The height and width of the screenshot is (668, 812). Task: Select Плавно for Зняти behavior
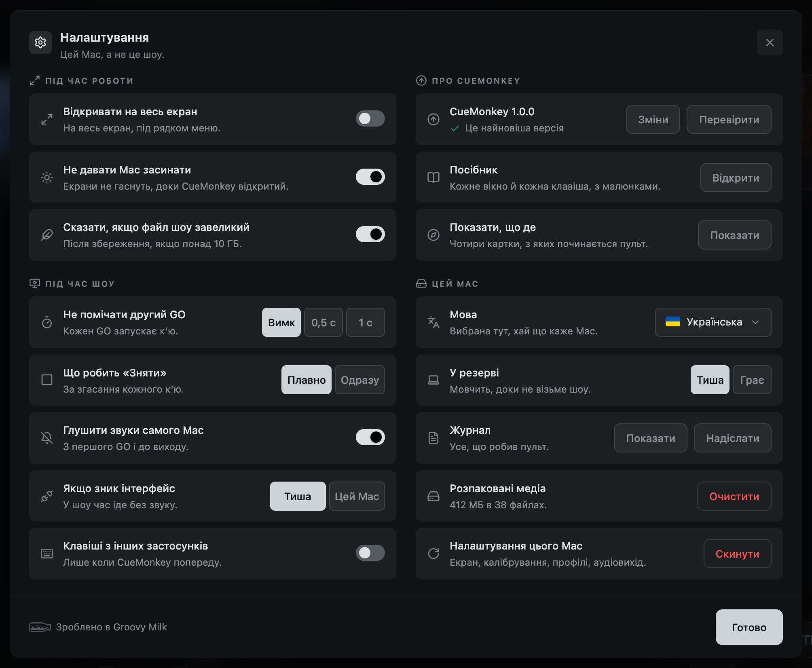[x=307, y=380]
